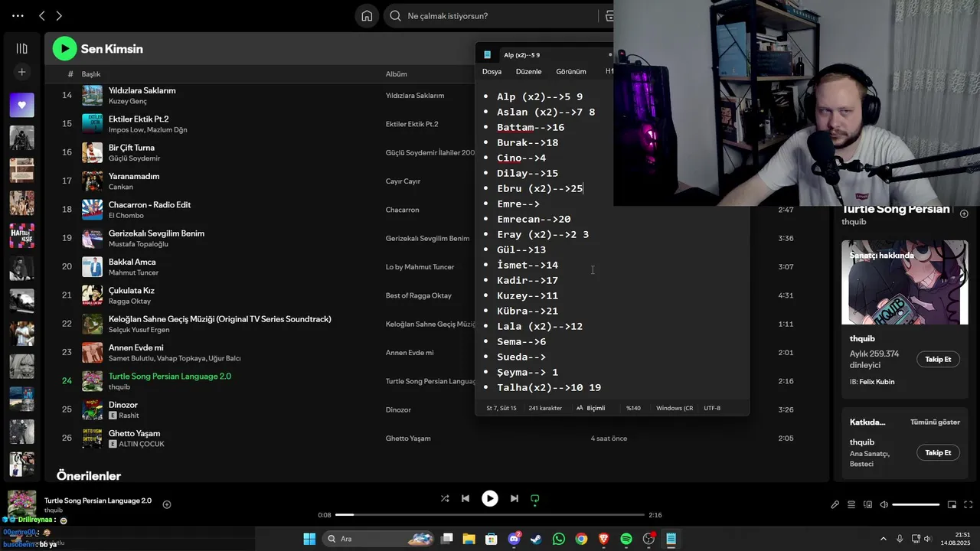Image resolution: width=980 pixels, height=551 pixels.
Task: Open the play queue icon
Action: click(851, 505)
